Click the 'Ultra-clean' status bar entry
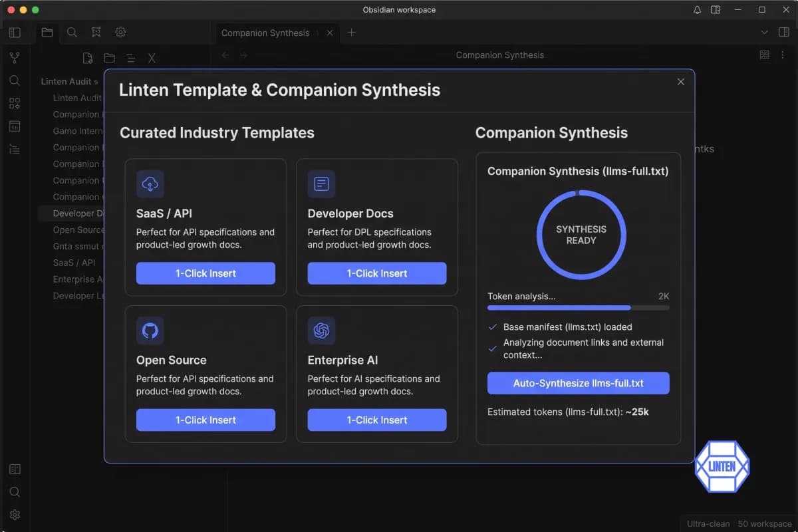 tap(708, 524)
